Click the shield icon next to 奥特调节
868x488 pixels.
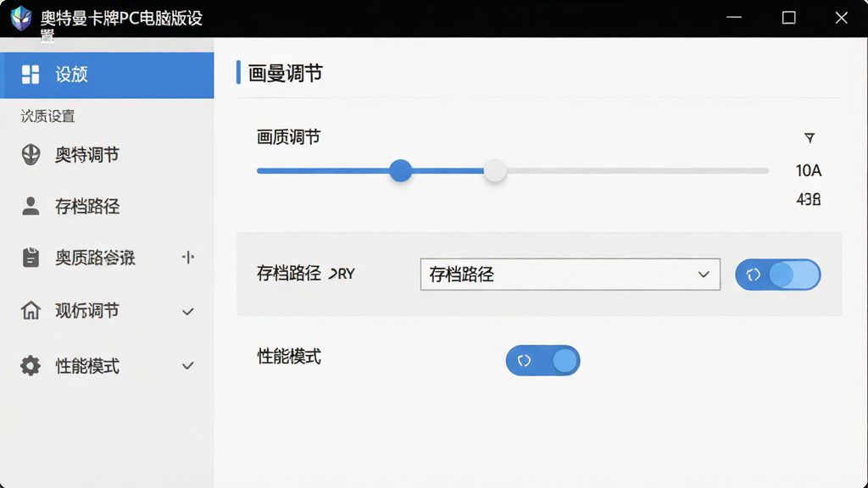(x=31, y=155)
